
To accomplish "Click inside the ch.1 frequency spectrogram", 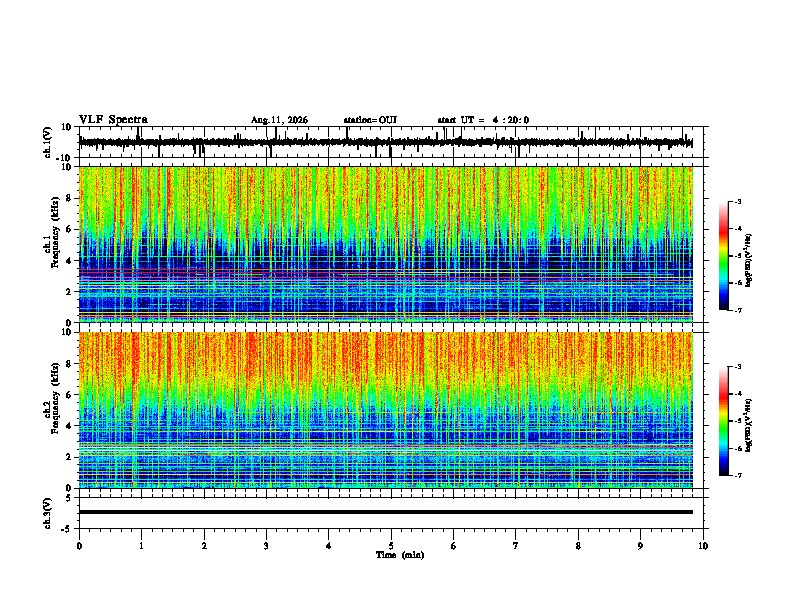I will pos(385,244).
